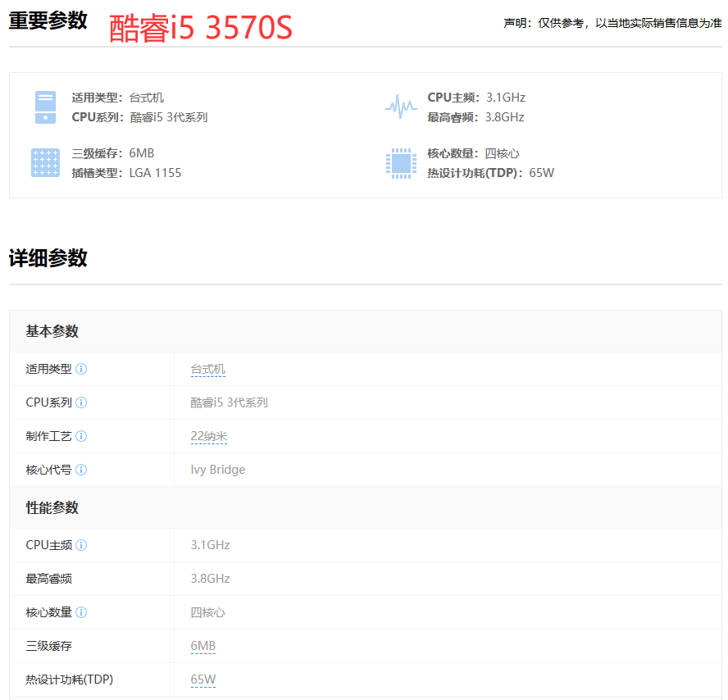Open info icon next to 适用类型 row
The width and height of the screenshot is (728, 700).
coord(81,369)
